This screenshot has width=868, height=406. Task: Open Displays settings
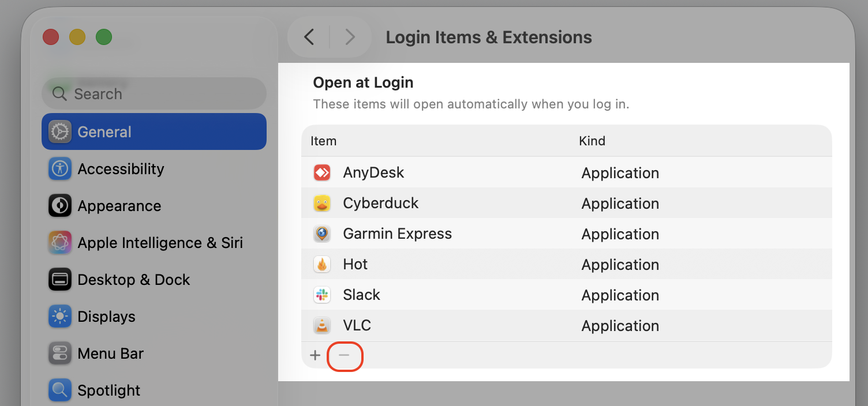pos(154,316)
